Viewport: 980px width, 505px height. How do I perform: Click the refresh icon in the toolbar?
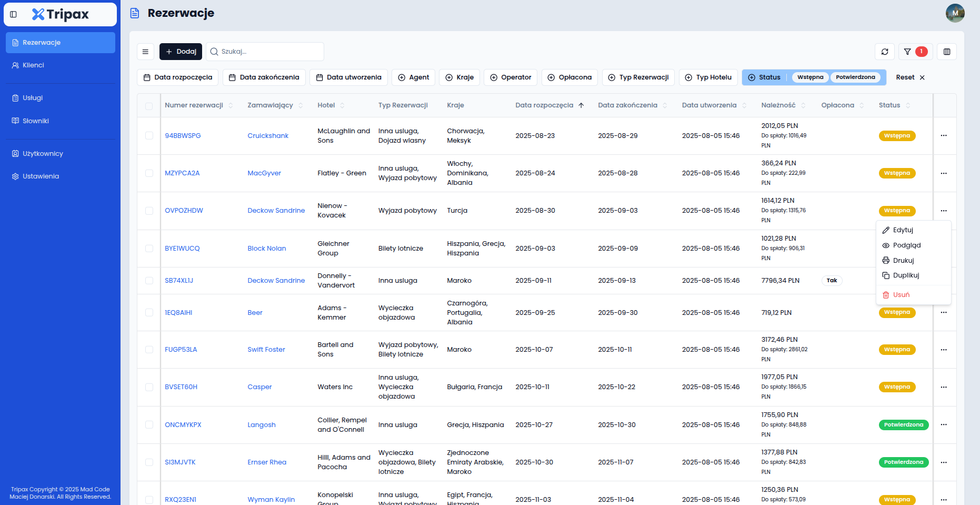point(885,52)
